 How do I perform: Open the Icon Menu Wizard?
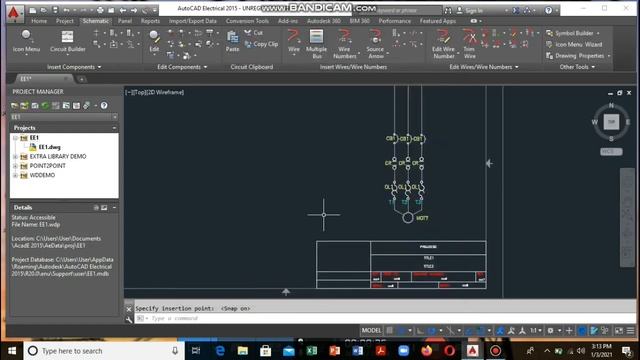tap(574, 44)
